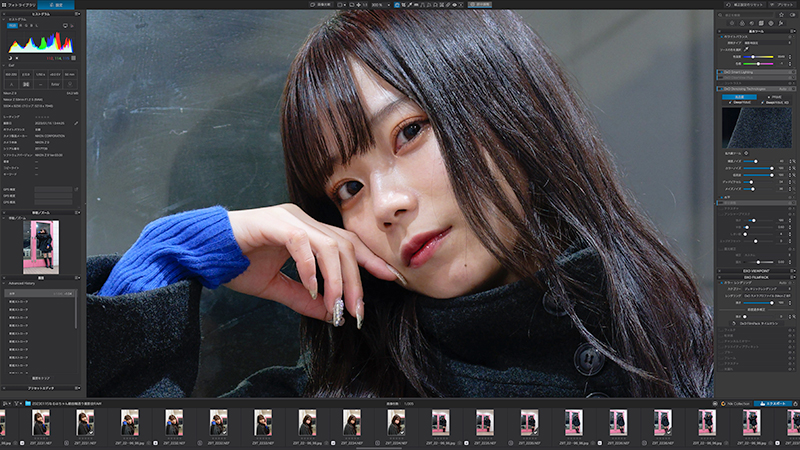Toggle the active corrections filter switch

coord(793,15)
